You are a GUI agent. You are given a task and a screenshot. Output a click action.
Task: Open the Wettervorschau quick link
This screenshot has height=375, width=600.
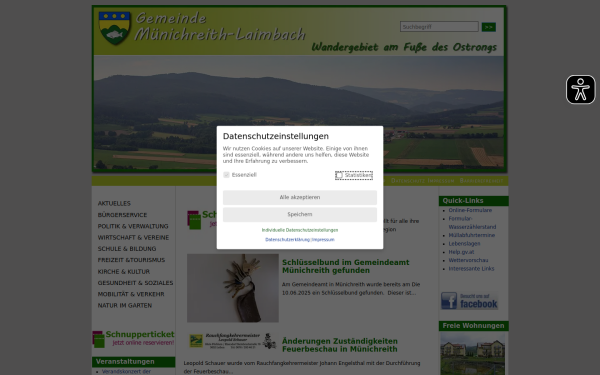click(x=468, y=261)
